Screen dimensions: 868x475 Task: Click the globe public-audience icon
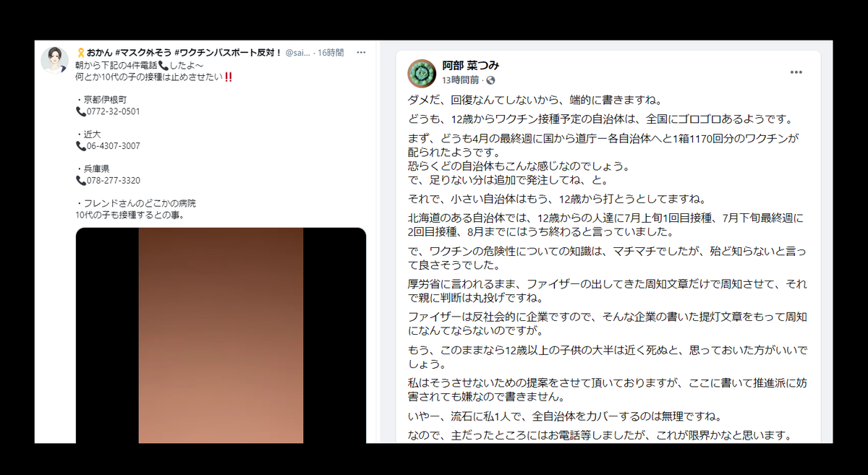pos(490,80)
